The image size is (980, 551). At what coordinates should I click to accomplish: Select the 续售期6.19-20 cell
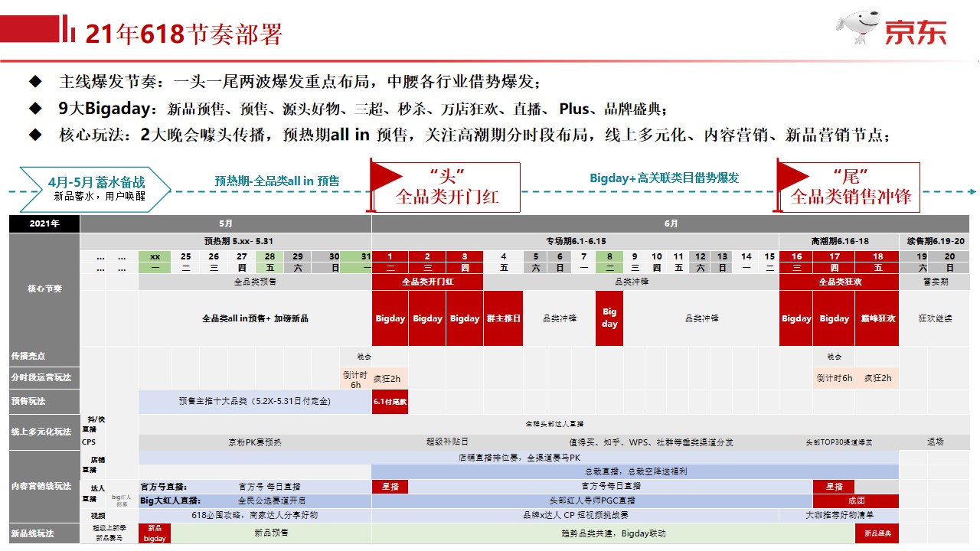point(936,241)
